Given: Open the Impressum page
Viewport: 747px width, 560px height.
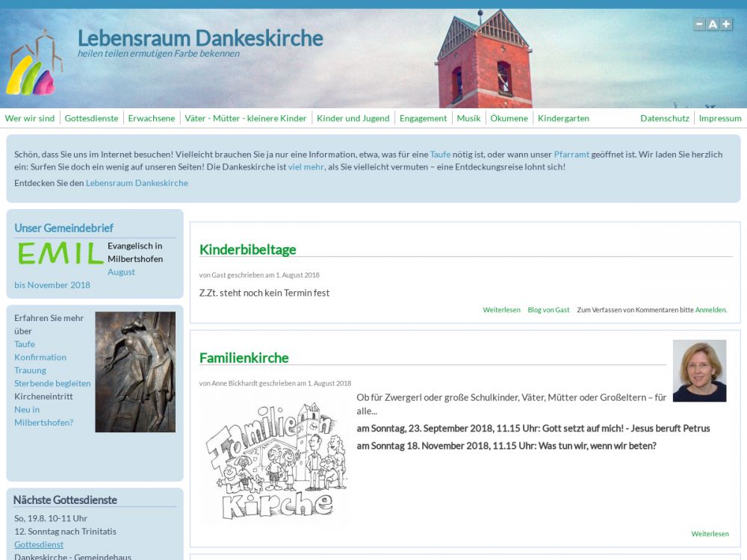Looking at the screenshot, I should click(x=720, y=118).
